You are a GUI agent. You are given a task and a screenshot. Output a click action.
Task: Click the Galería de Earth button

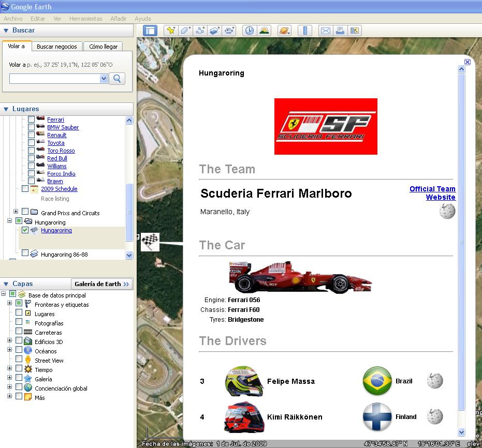pos(101,284)
